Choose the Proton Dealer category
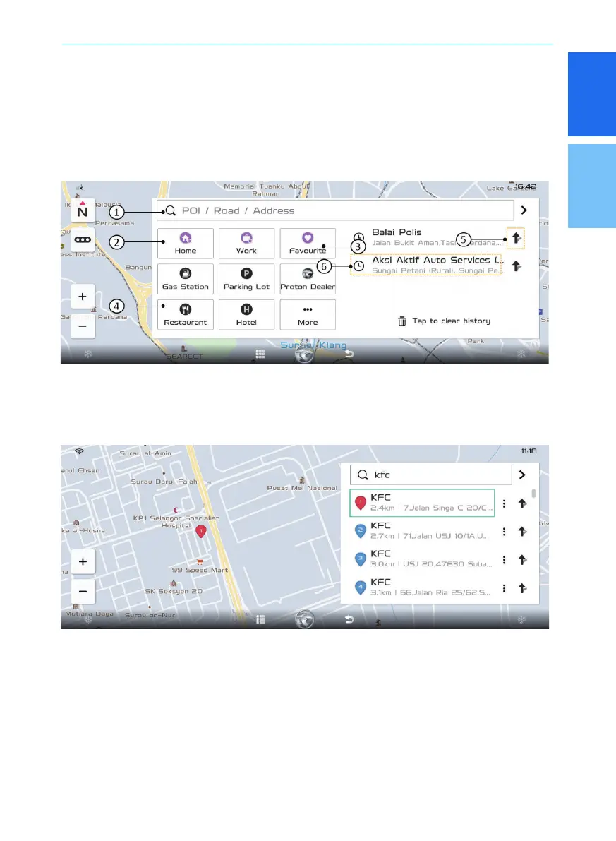 pyautogui.click(x=308, y=279)
